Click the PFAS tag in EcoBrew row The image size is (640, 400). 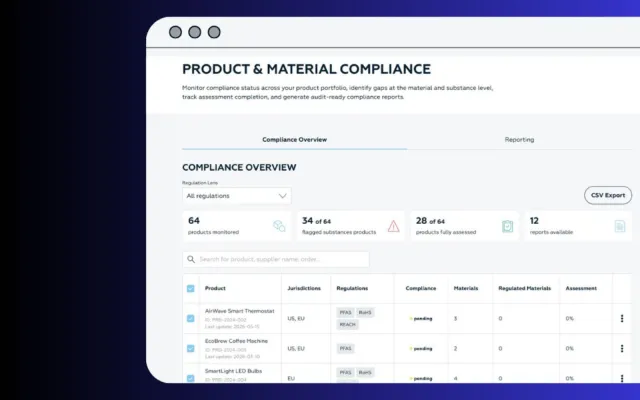coord(345,349)
